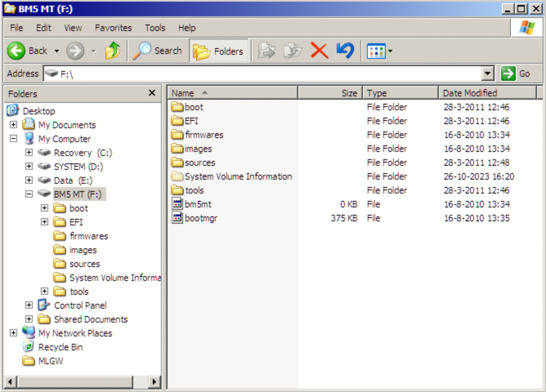
Task: Select boot folder icon in file list
Action: point(177,107)
